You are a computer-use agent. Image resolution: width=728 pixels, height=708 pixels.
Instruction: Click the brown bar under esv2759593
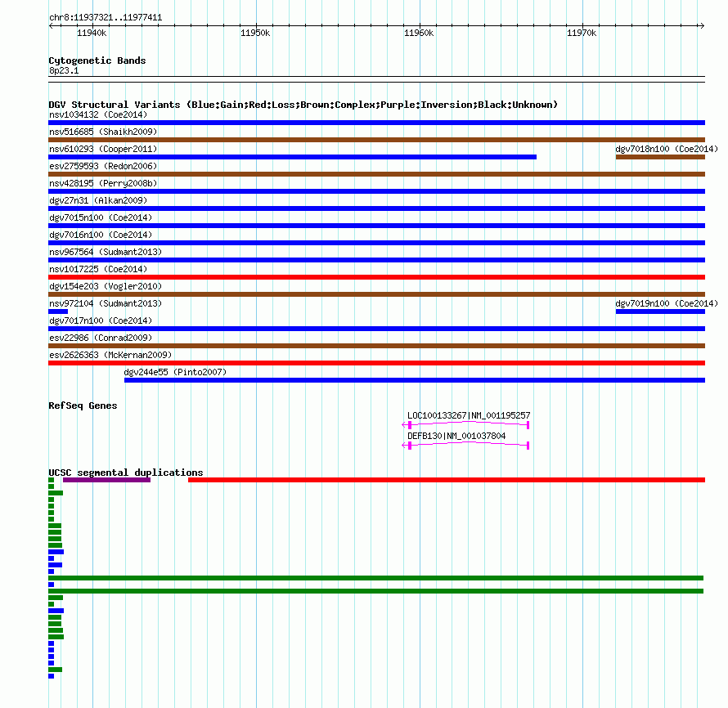pos(376,174)
